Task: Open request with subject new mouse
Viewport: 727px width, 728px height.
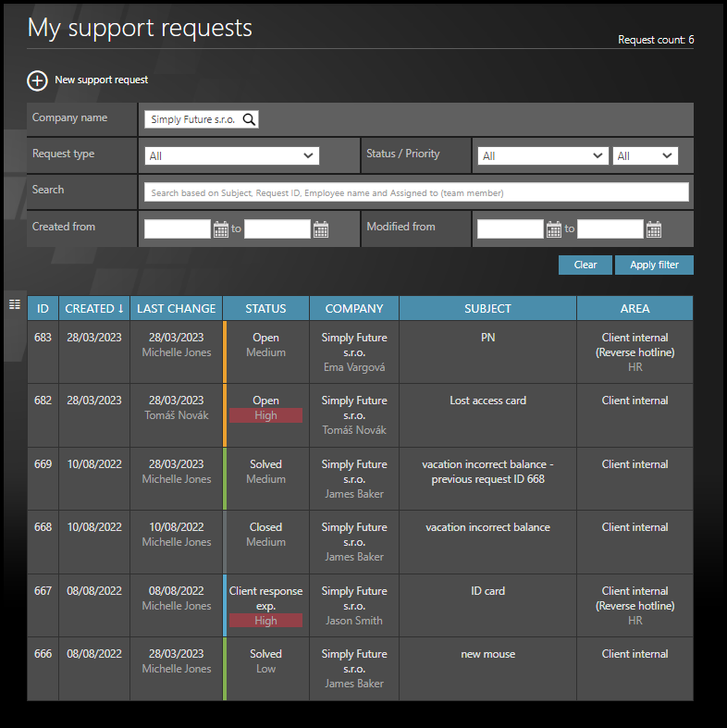Action: tap(487, 654)
